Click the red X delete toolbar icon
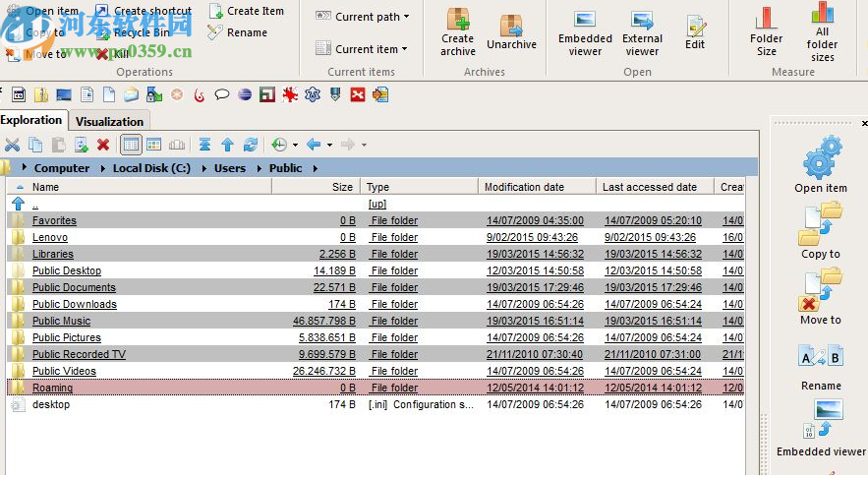This screenshot has height=479, width=868. 103,146
